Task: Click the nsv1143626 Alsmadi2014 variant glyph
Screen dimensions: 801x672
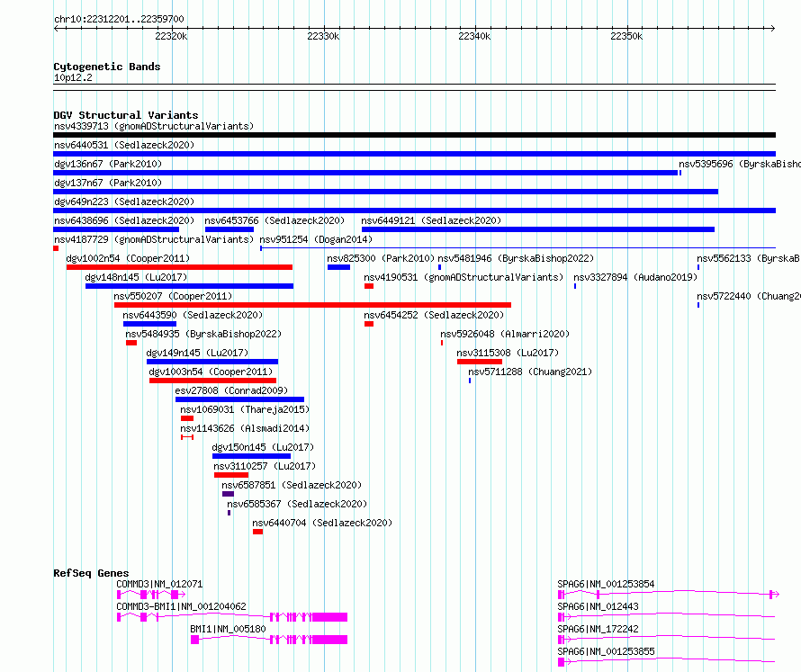Action: (187, 437)
